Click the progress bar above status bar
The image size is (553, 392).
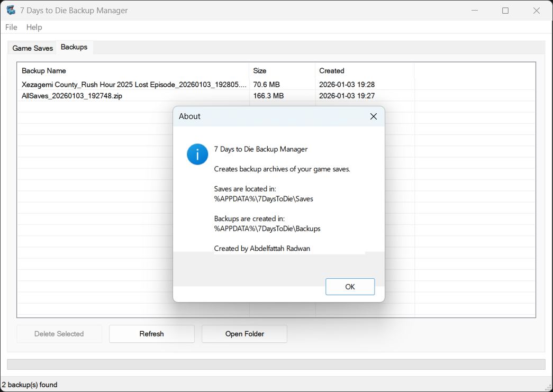(276, 364)
